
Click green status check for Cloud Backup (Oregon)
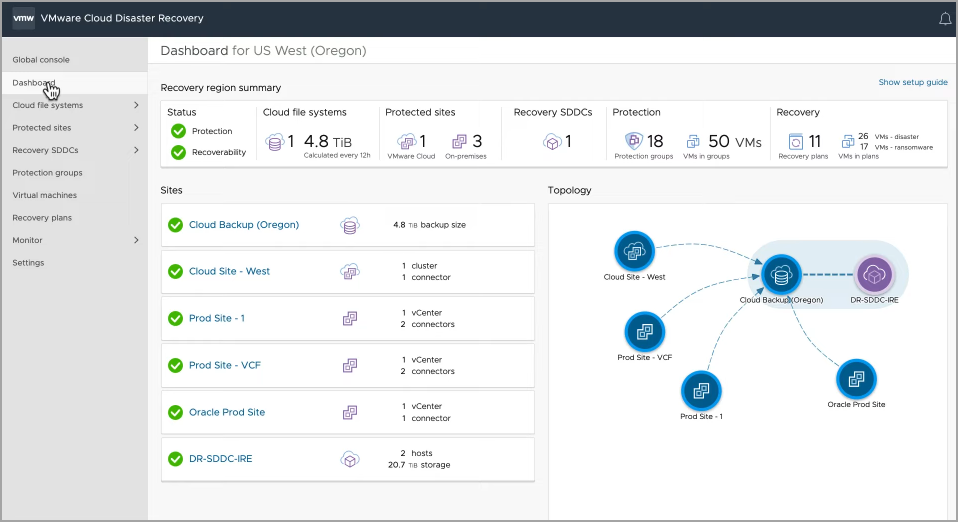click(x=175, y=225)
